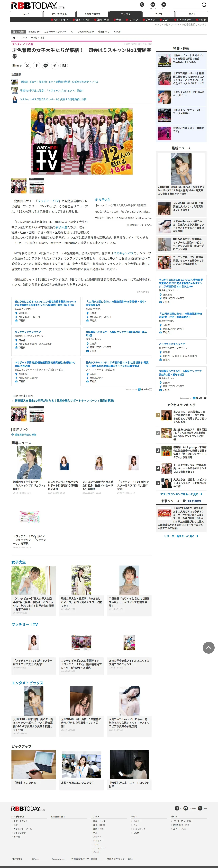Click the 韓国ドラマ trending topic
The image size is (218, 868).
pos(104,32)
